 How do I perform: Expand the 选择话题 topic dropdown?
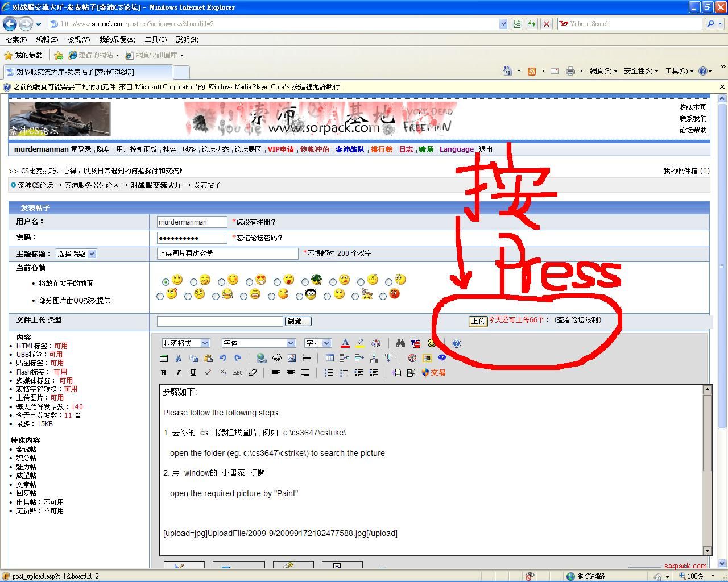point(76,254)
